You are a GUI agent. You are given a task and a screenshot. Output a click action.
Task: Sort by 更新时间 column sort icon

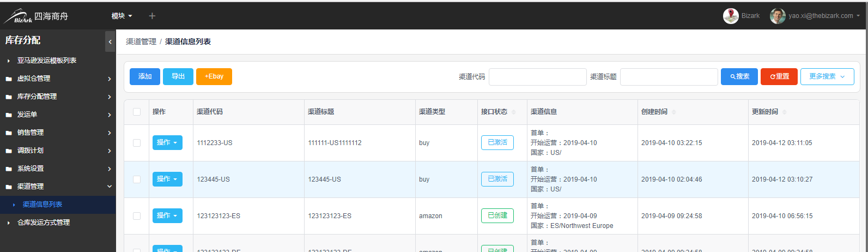coord(784,112)
